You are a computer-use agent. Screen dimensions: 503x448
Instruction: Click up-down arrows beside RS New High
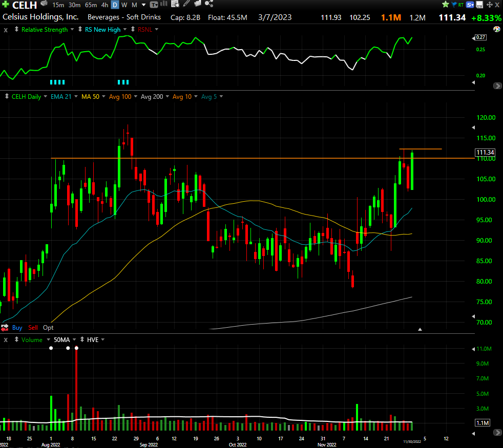(80, 29)
